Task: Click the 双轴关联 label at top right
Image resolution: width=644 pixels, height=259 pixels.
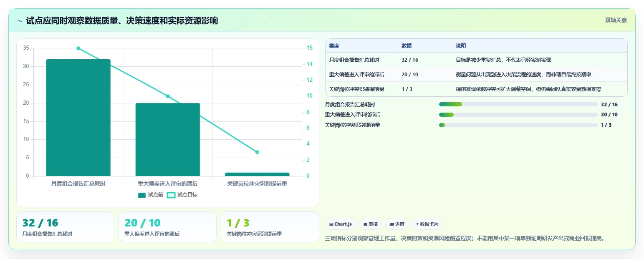Action: coord(616,20)
